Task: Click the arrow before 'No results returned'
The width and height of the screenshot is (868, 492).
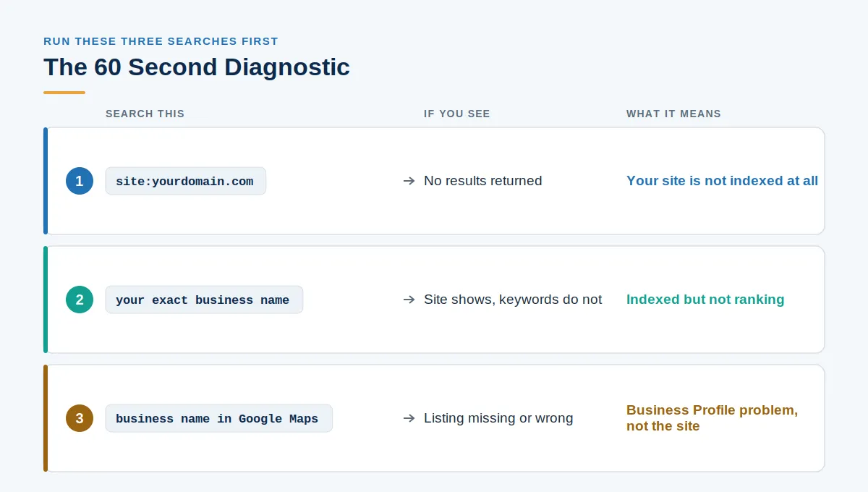Action: point(409,181)
